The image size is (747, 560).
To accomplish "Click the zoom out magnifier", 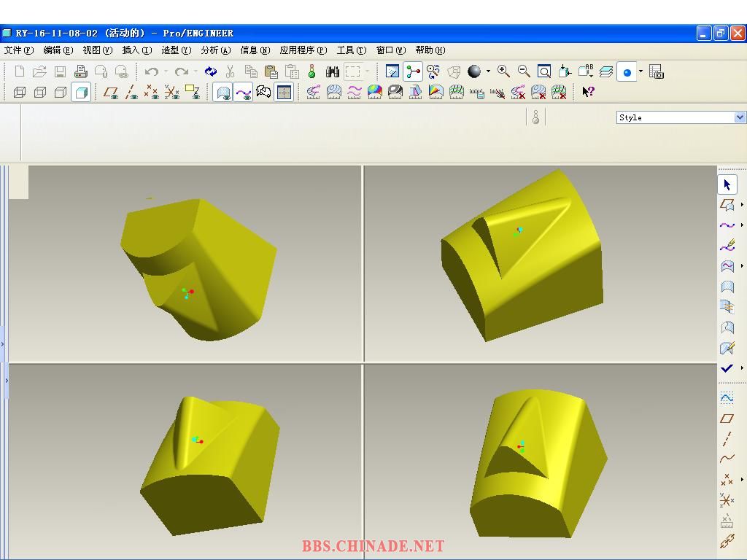I will coord(524,71).
